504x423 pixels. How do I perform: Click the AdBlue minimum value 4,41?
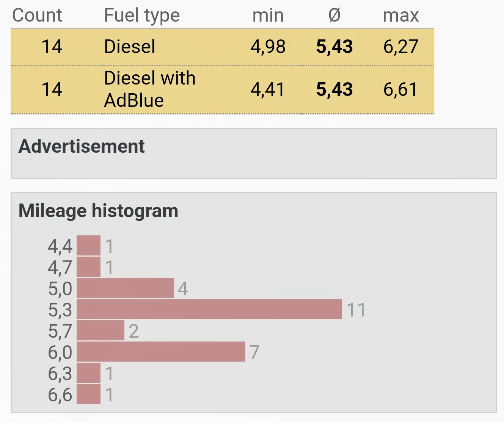(x=267, y=90)
